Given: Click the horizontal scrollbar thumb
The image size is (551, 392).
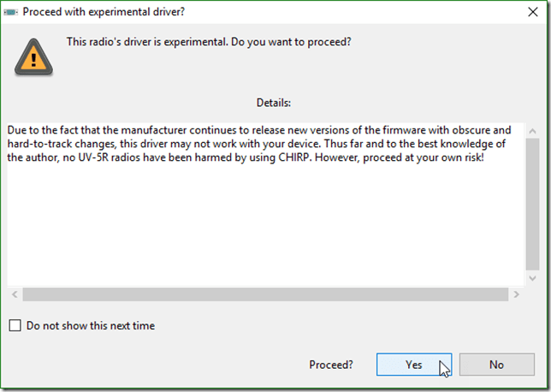Looking at the screenshot, I should pyautogui.click(x=264, y=294).
